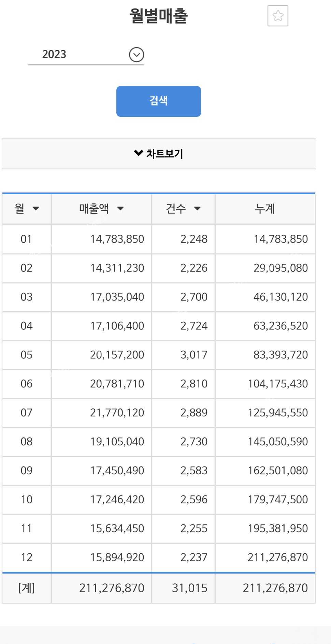Sort table by 매출액 column arrow

[120, 209]
